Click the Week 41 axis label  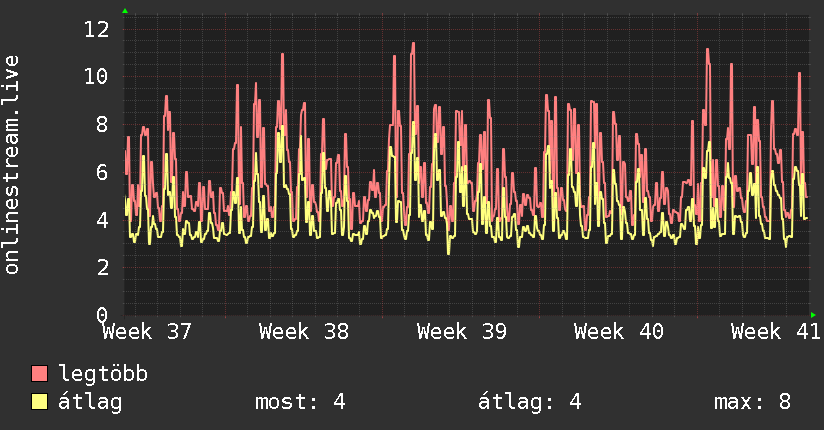(776, 332)
